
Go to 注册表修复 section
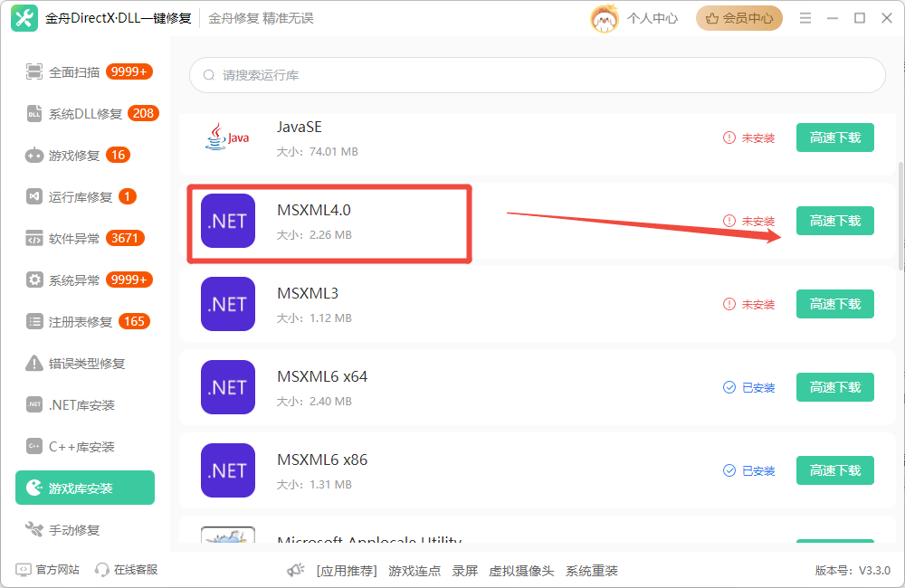(x=85, y=321)
